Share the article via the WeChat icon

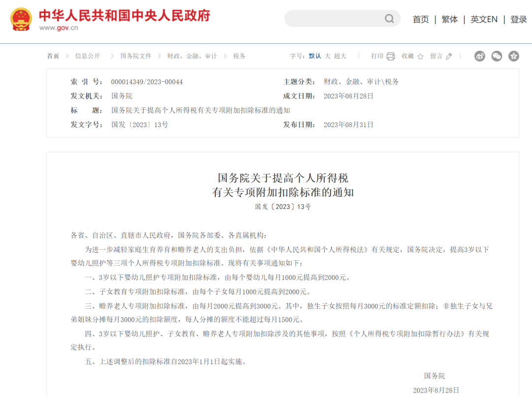tap(497, 56)
